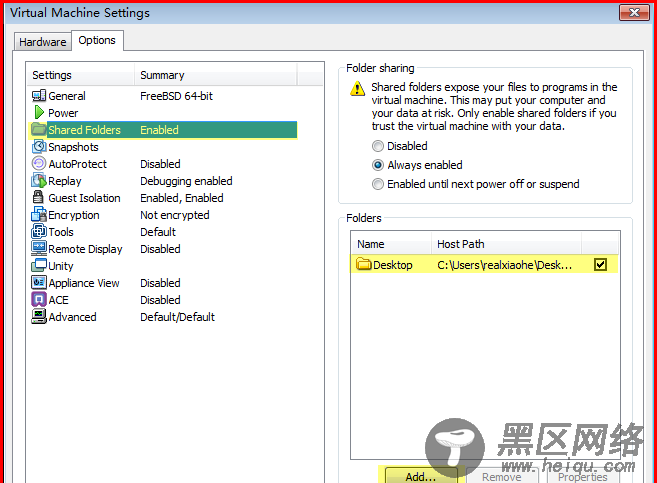Uncheck the Desktop shared folder checkbox
This screenshot has width=657, height=483.
pyautogui.click(x=600, y=264)
